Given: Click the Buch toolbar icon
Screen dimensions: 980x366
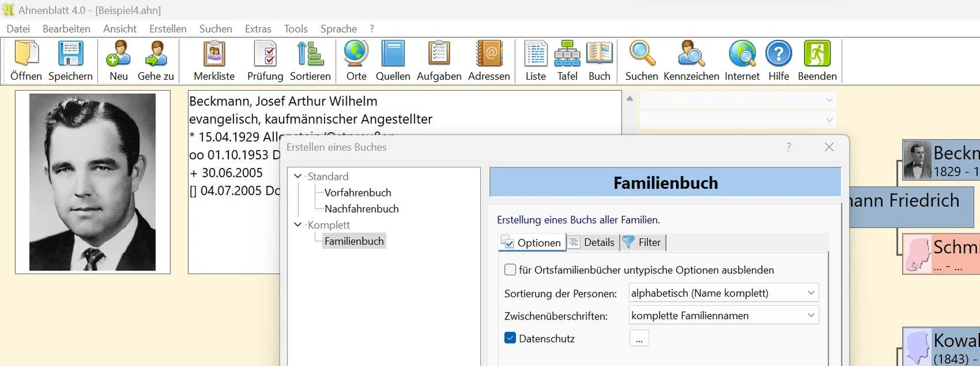Looking at the screenshot, I should click(599, 61).
